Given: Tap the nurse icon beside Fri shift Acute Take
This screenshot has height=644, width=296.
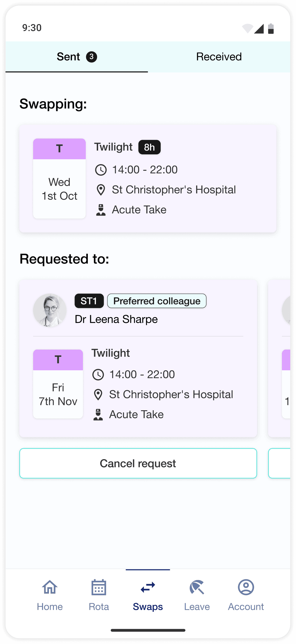Looking at the screenshot, I should 98,415.
